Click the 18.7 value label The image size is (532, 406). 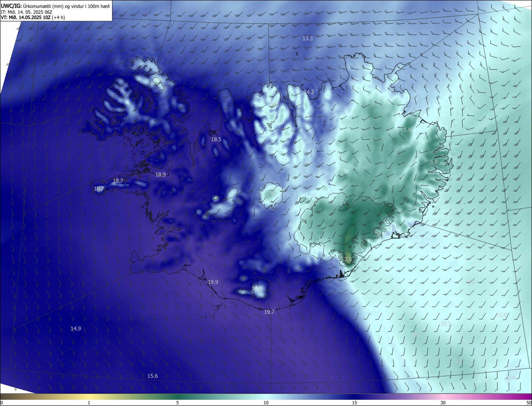click(x=118, y=181)
